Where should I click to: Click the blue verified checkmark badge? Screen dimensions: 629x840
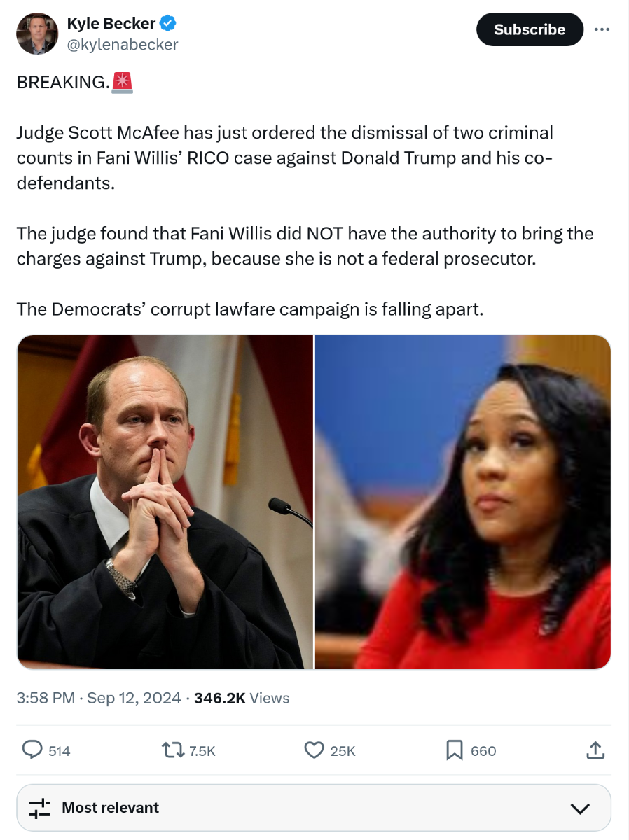click(x=168, y=24)
